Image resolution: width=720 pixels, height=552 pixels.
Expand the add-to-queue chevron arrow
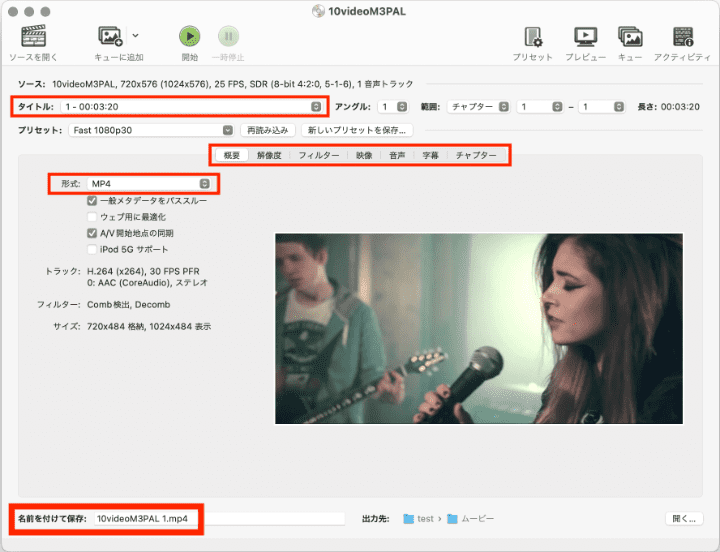point(135,35)
